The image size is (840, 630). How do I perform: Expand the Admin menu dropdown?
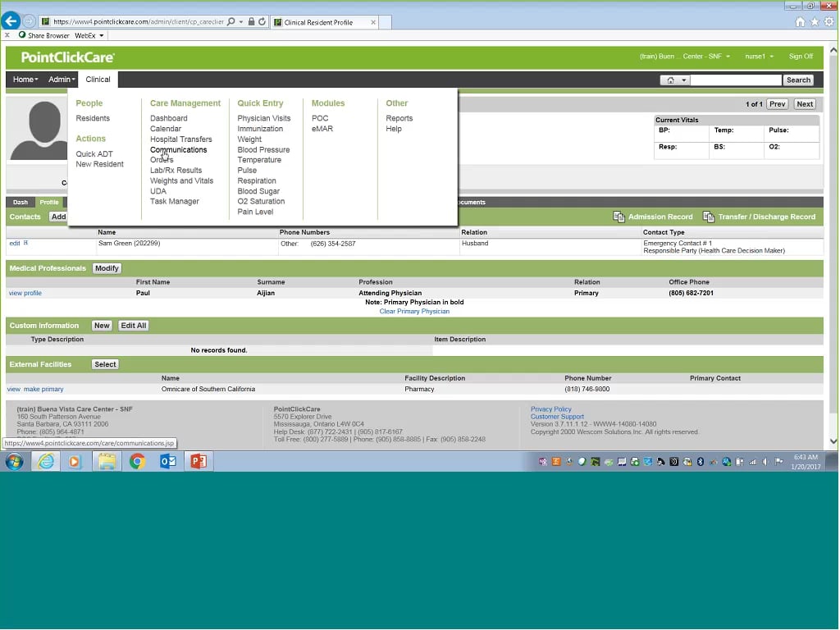point(62,80)
